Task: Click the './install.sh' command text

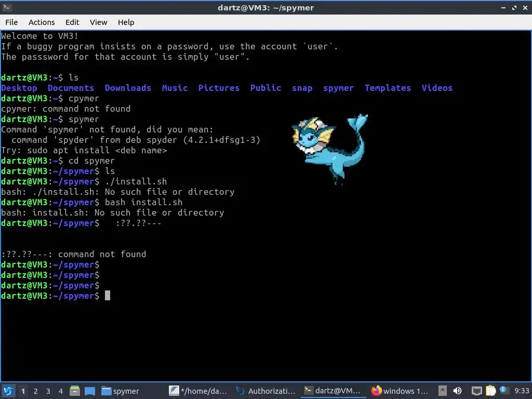Action: (x=136, y=181)
